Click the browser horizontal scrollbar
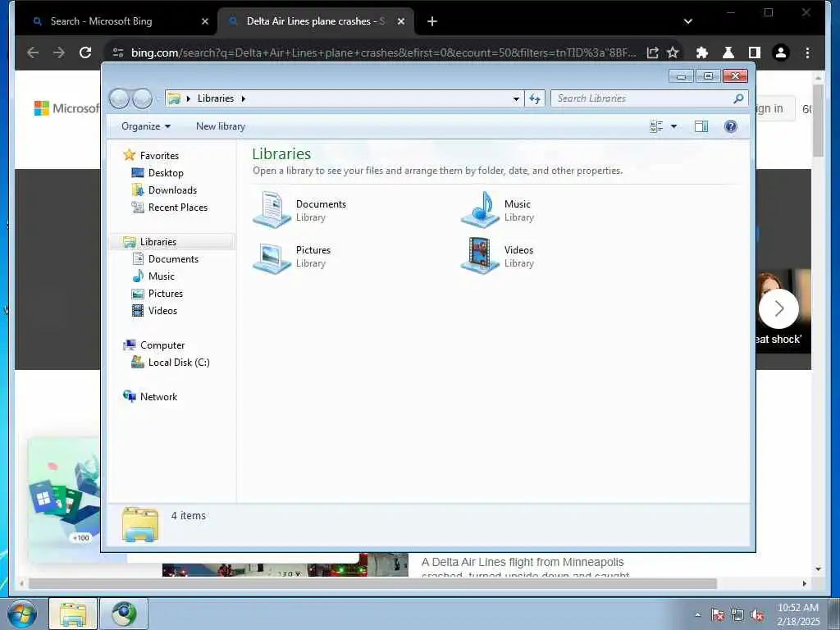The image size is (840, 630). pos(372,583)
